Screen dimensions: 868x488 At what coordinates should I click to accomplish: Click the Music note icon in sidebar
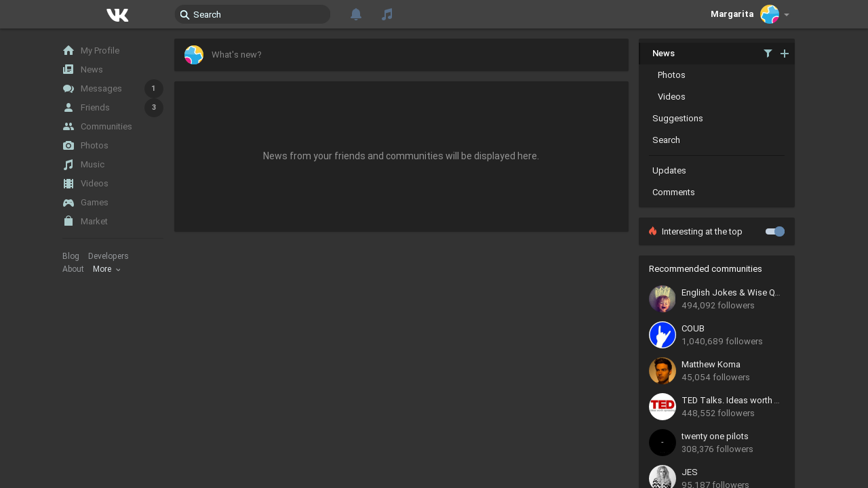point(68,164)
